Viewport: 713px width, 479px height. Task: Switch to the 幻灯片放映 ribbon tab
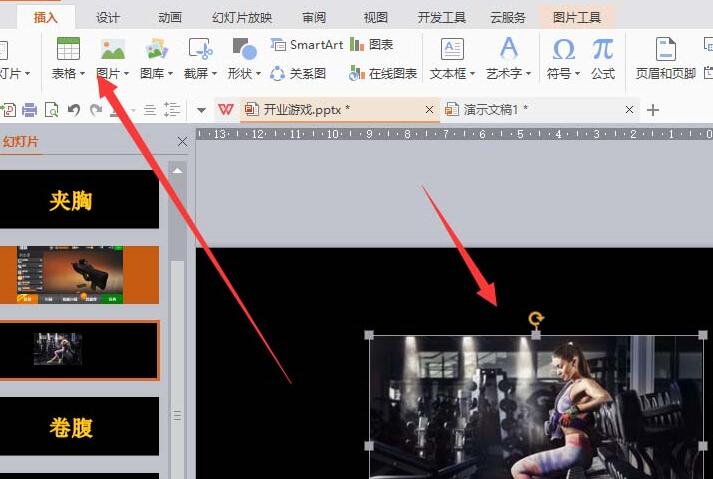point(242,18)
